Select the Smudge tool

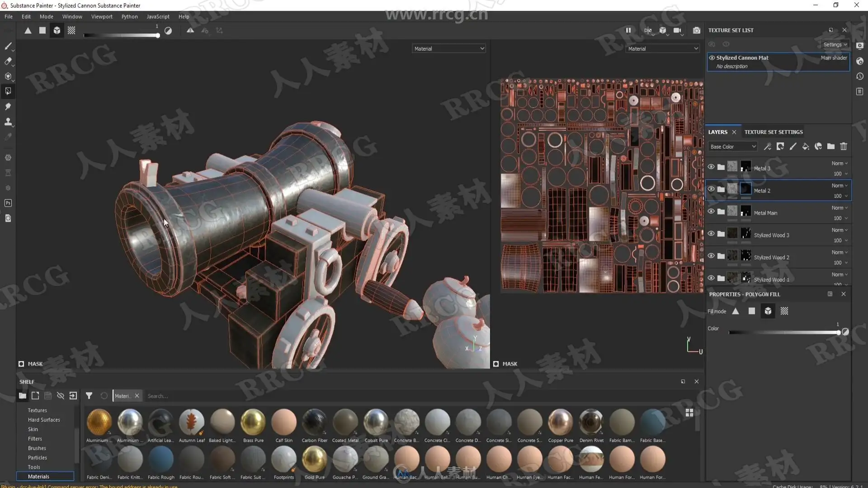tap(8, 107)
